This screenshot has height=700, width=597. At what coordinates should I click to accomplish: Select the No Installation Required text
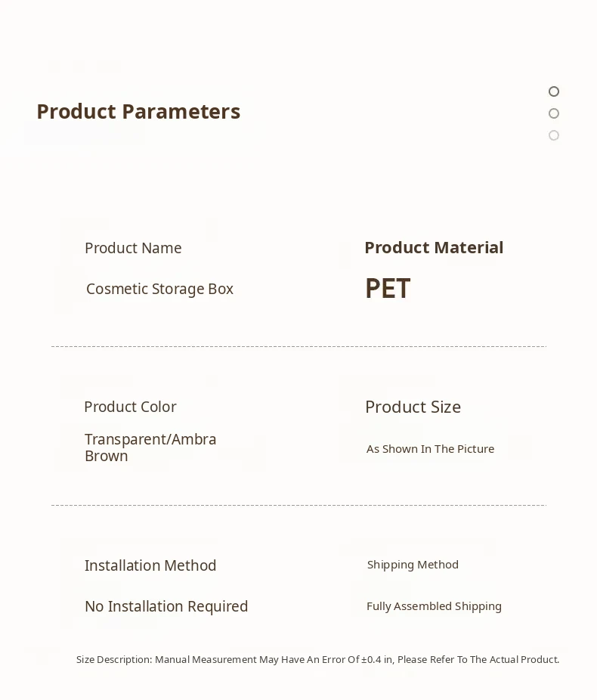166,606
